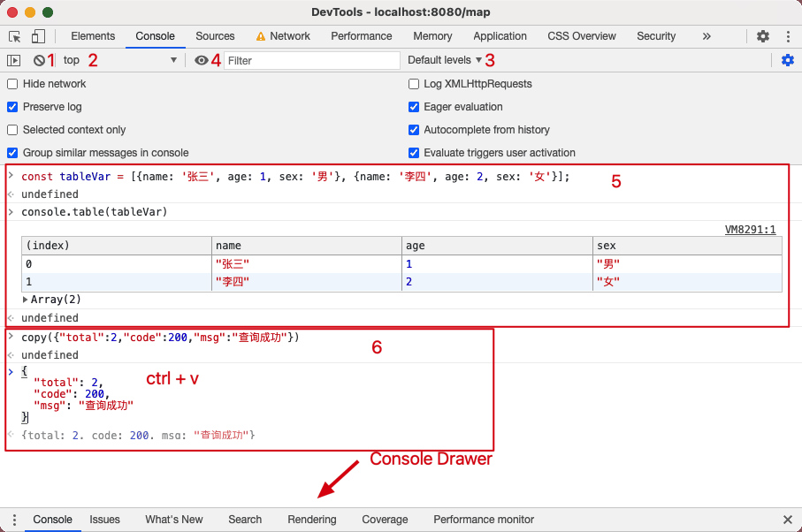Click the macOS yellow minimize button
Screen dimensions: 802x532
coord(30,12)
